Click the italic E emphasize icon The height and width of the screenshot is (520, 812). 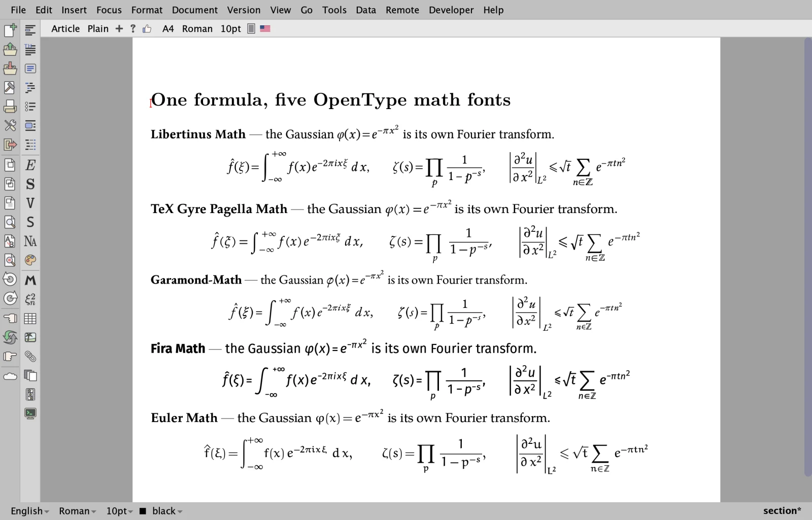click(x=30, y=165)
